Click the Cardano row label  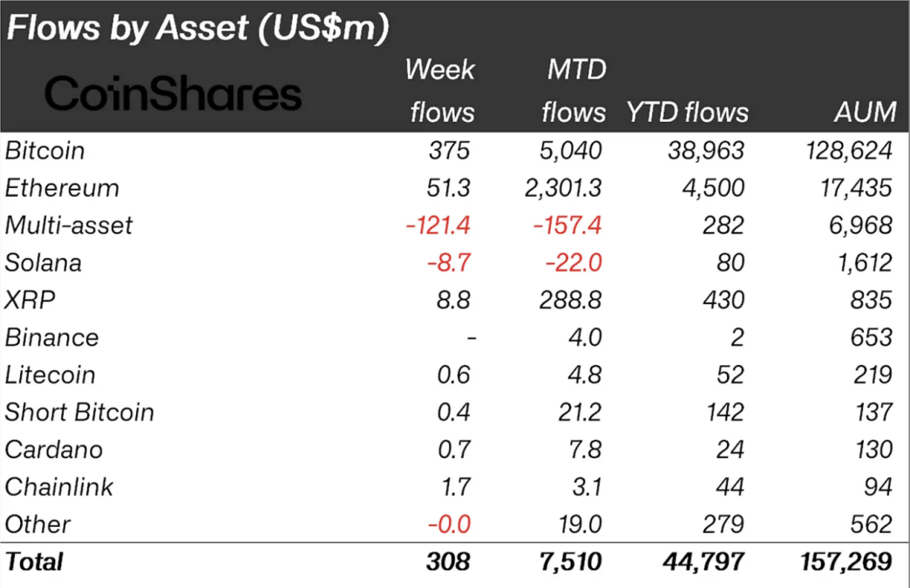[x=53, y=450]
